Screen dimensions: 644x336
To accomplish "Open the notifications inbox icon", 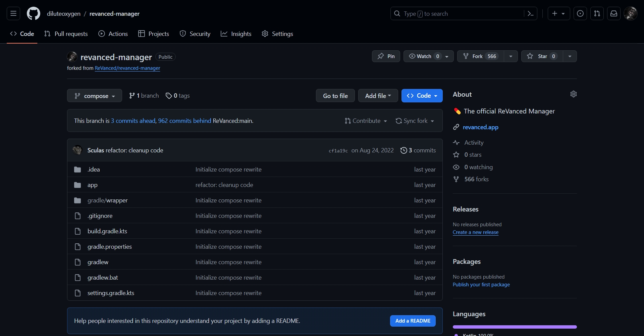I will [x=614, y=13].
